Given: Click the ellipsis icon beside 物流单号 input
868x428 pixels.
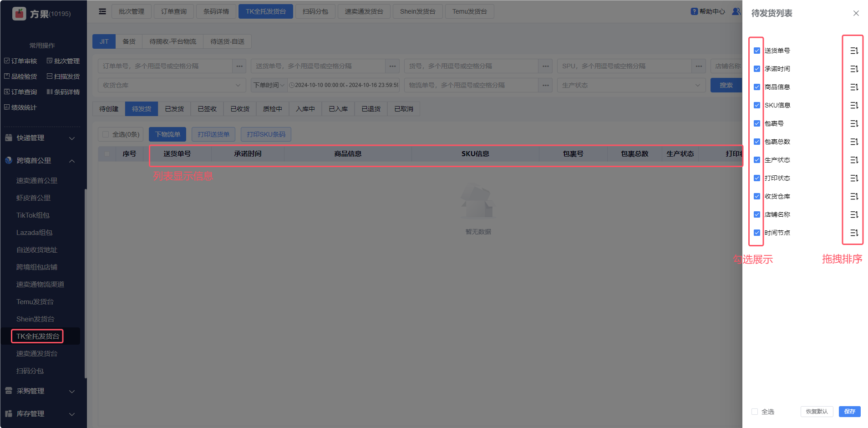Looking at the screenshot, I should pyautogui.click(x=546, y=85).
